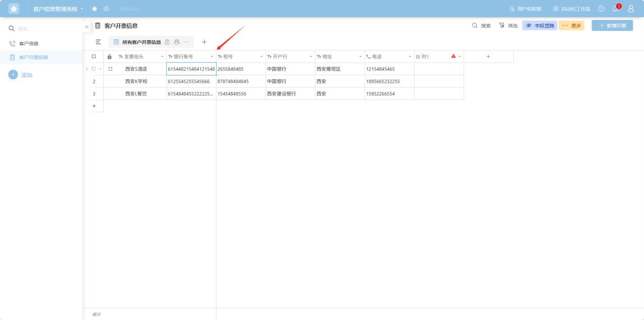
Task: Expand the 银行账号 column header dropdown
Action: [212, 57]
